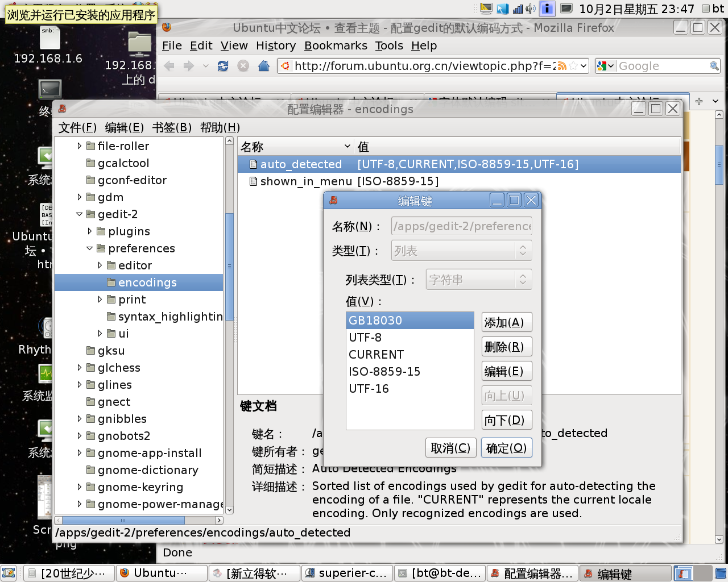This screenshot has width=728, height=582.
Task: Select syntax_highlighting tree folder
Action: point(166,317)
